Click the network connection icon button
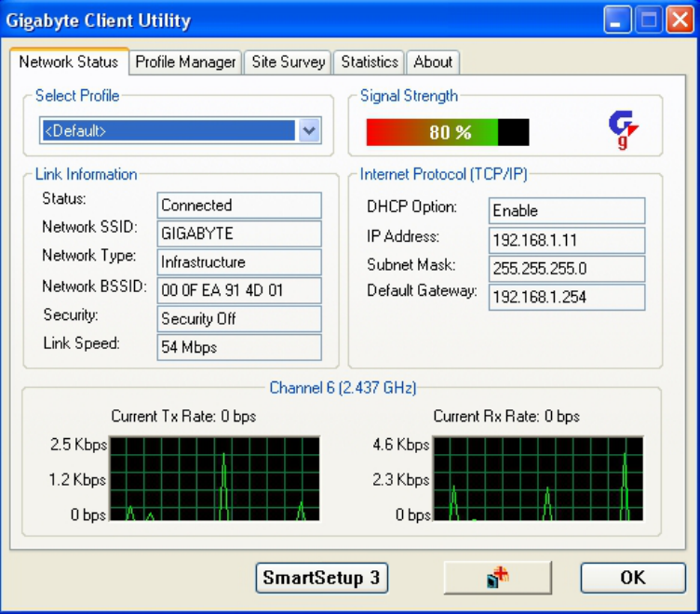The height and width of the screenshot is (614, 700). 498,578
